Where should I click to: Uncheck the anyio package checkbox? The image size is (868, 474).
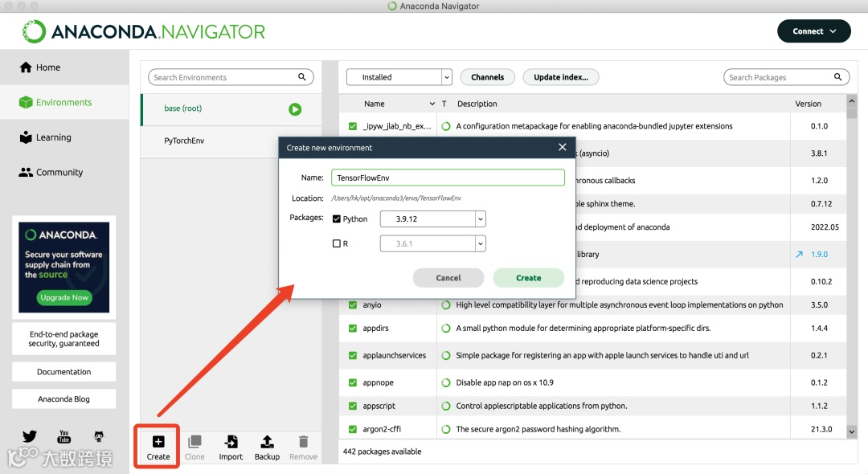coord(353,304)
